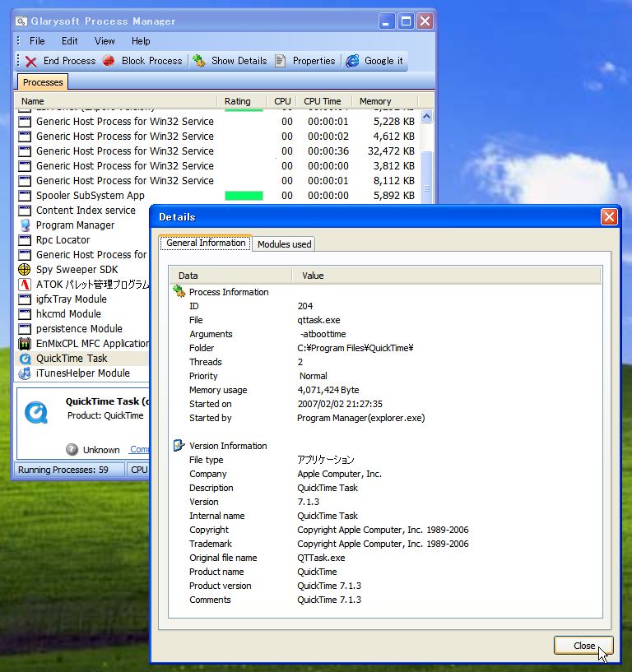Select the Processes tab
Image resolution: width=632 pixels, height=672 pixels.
coord(43,82)
